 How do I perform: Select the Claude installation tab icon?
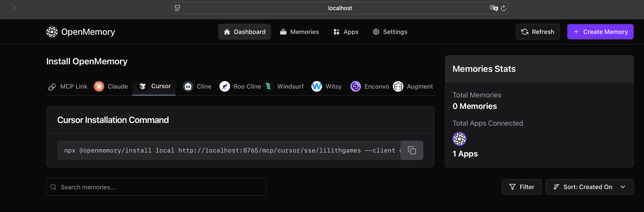[x=99, y=86]
